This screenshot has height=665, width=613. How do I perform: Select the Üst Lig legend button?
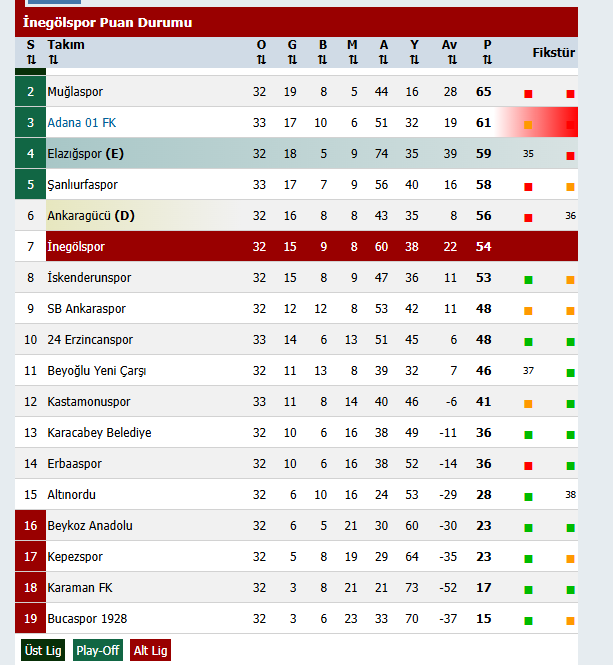tap(43, 650)
